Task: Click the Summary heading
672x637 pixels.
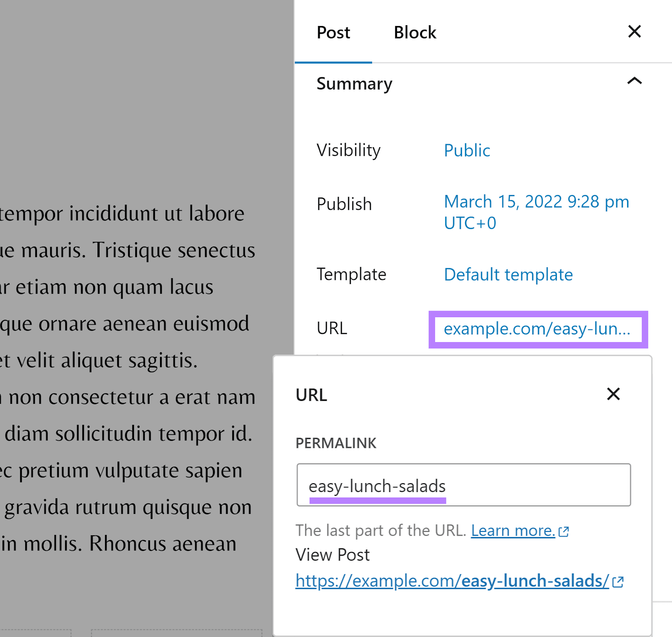Action: point(354,84)
